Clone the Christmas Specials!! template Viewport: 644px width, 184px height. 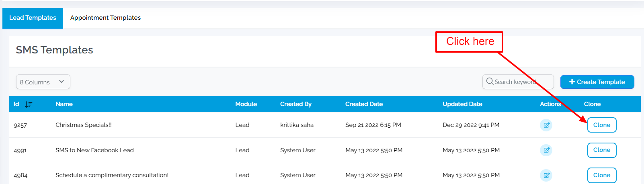pyautogui.click(x=601, y=125)
